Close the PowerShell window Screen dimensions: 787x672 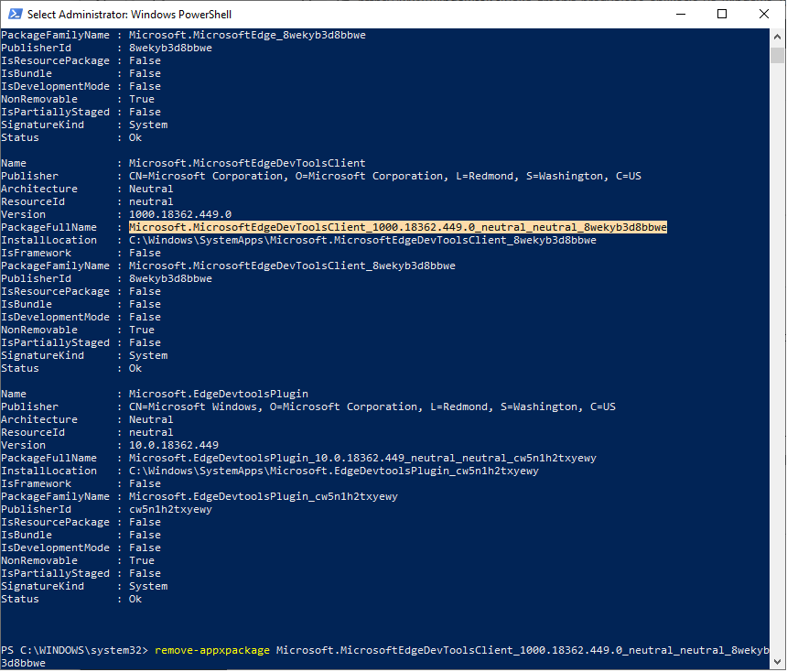[x=764, y=14]
